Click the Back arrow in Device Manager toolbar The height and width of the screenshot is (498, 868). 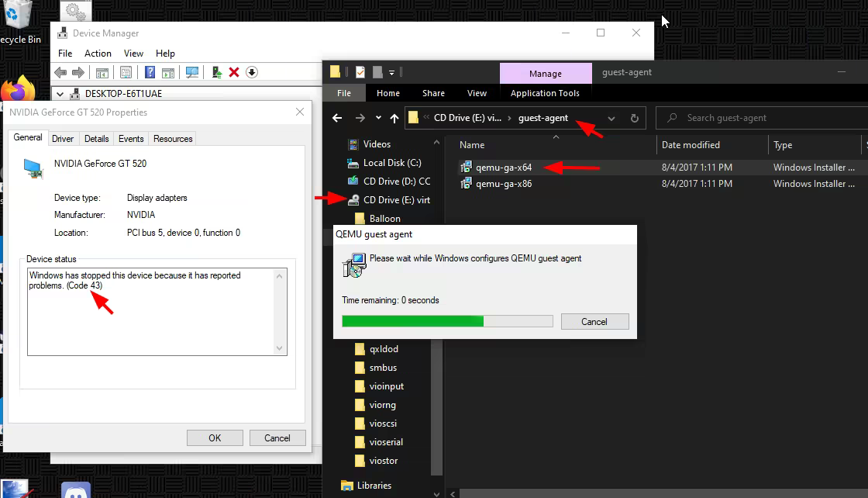tap(61, 73)
